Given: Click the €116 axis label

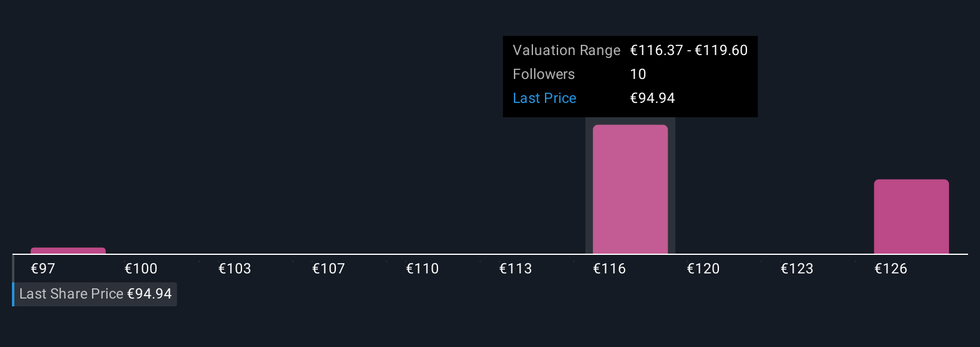Looking at the screenshot, I should pos(610,269).
